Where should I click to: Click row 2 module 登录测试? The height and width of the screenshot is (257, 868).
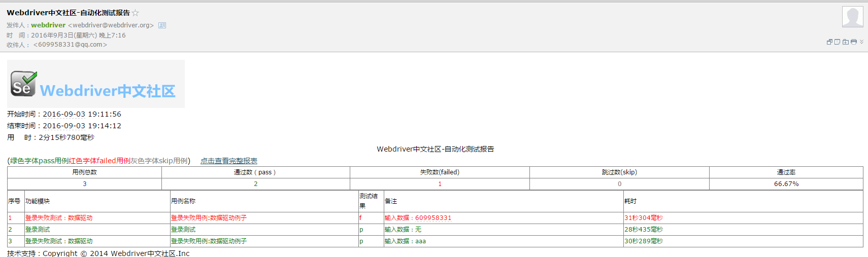(x=38, y=230)
